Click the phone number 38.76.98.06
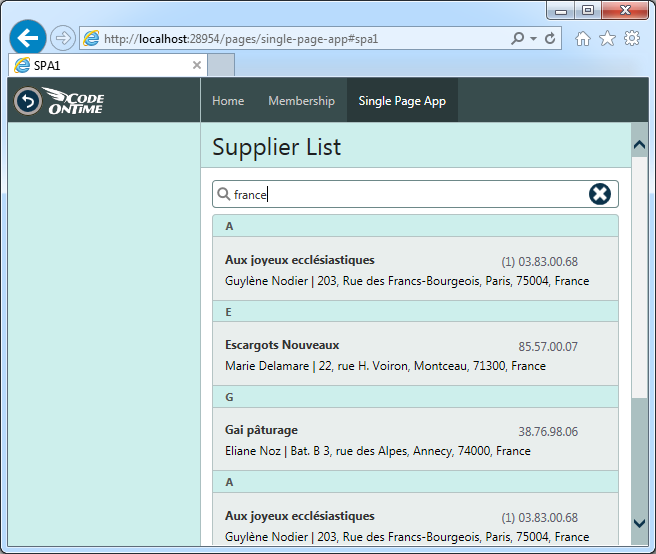This screenshot has width=656, height=554. [x=548, y=431]
